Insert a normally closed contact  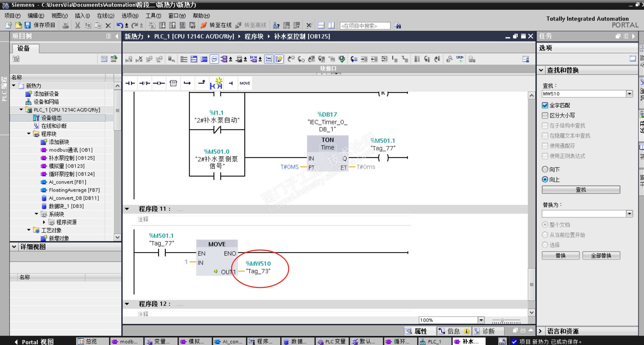click(x=145, y=83)
